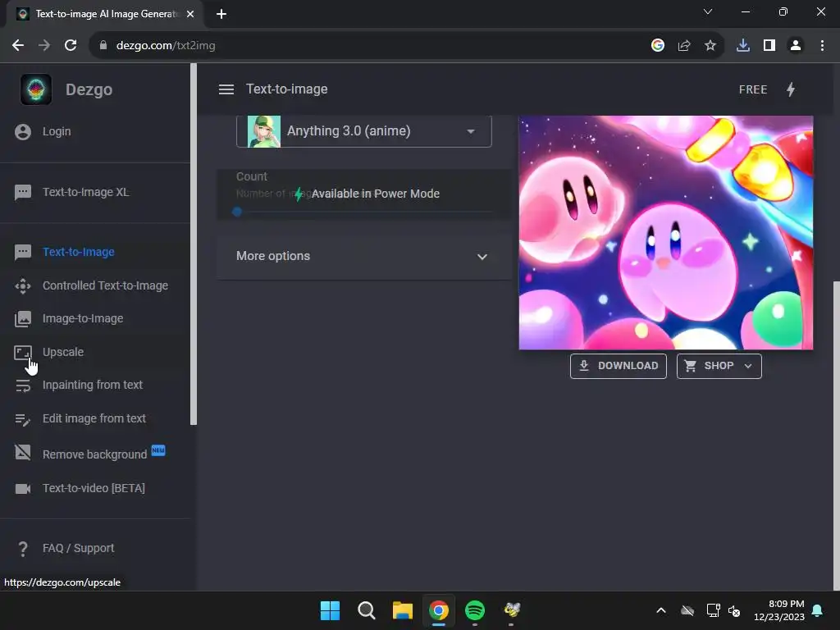The height and width of the screenshot is (630, 840).
Task: Open the SHOP dropdown button
Action: point(719,366)
